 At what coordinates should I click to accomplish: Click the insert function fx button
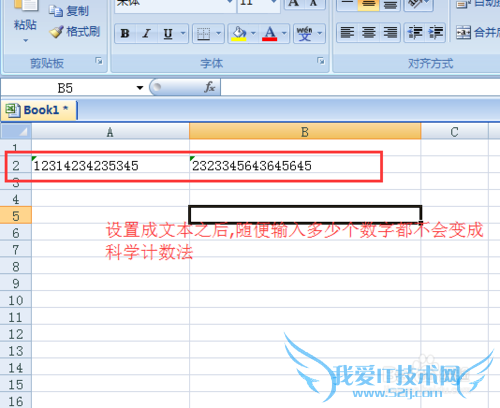click(210, 87)
